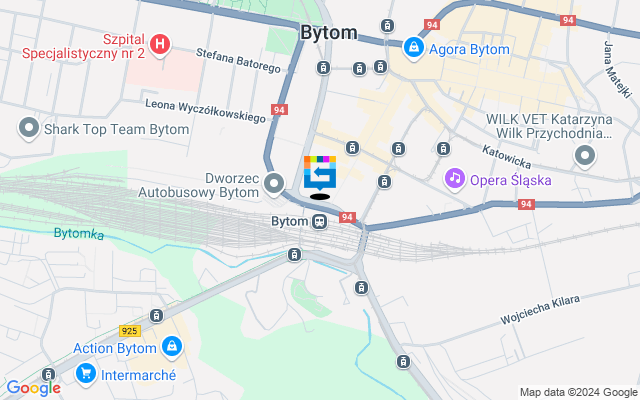
Task: Click the yellow 925 road shield
Action: point(130,331)
